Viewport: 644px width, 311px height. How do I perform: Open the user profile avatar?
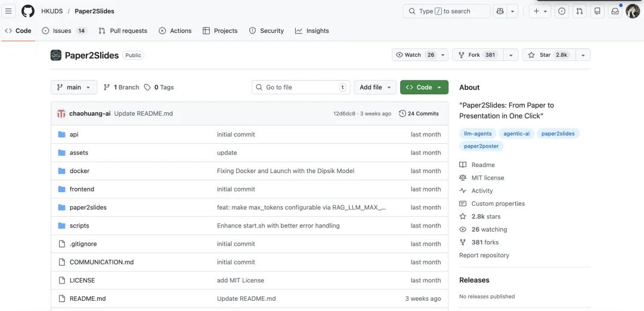[633, 11]
